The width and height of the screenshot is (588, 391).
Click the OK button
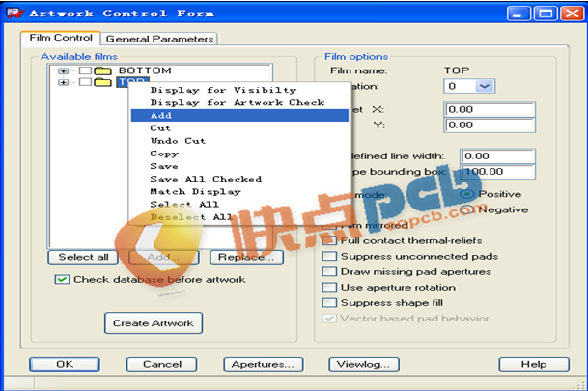(x=65, y=364)
